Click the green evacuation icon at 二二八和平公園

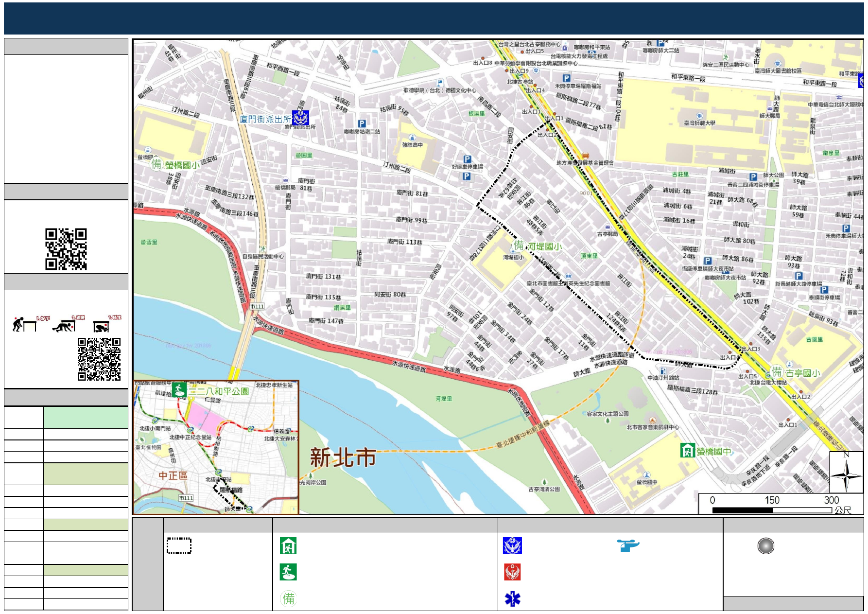(179, 390)
